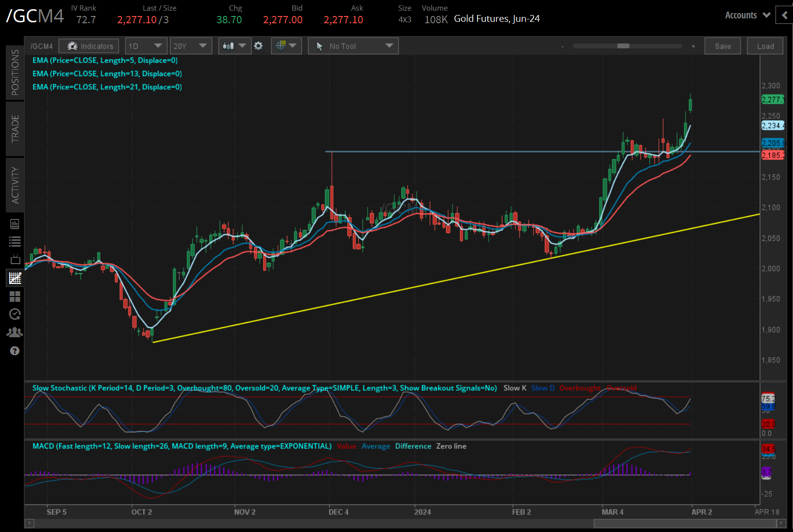Click the clock history icon in sidebar

15,314
